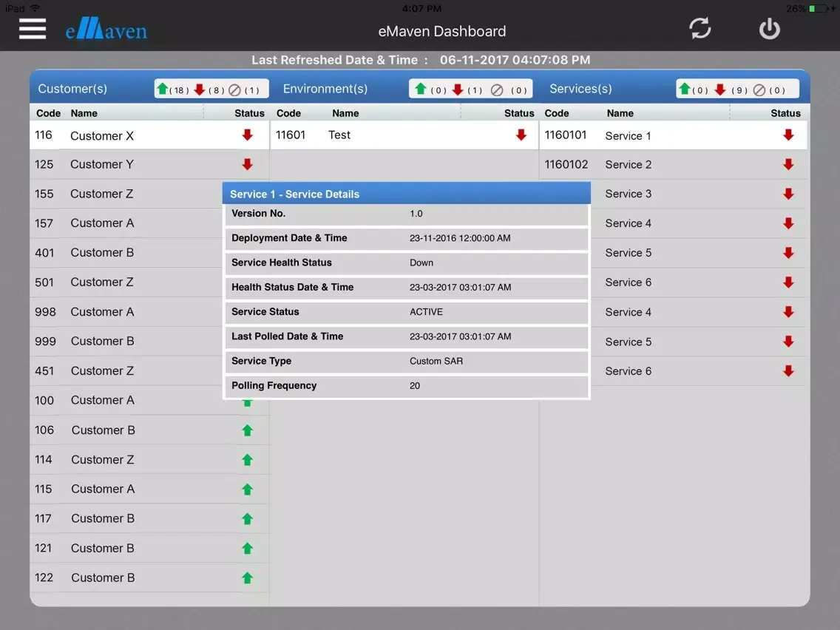Filter services by disabled status icon
840x630 pixels.
point(759,90)
